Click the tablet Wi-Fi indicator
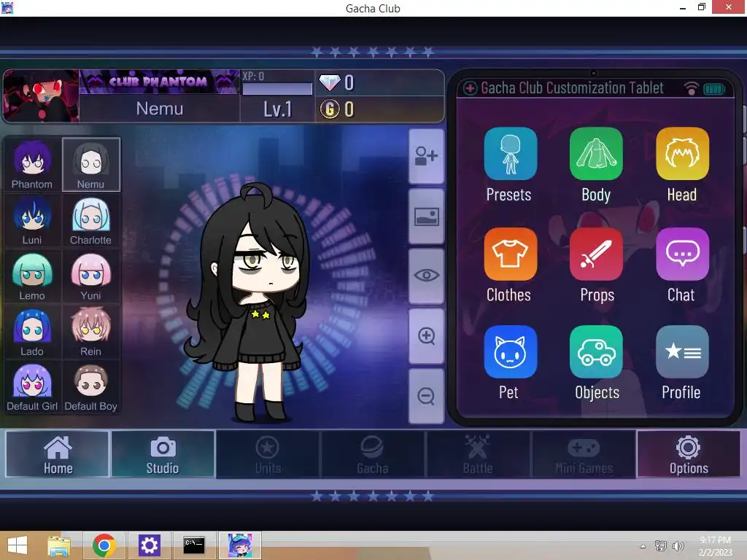The width and height of the screenshot is (747, 560). [692, 88]
